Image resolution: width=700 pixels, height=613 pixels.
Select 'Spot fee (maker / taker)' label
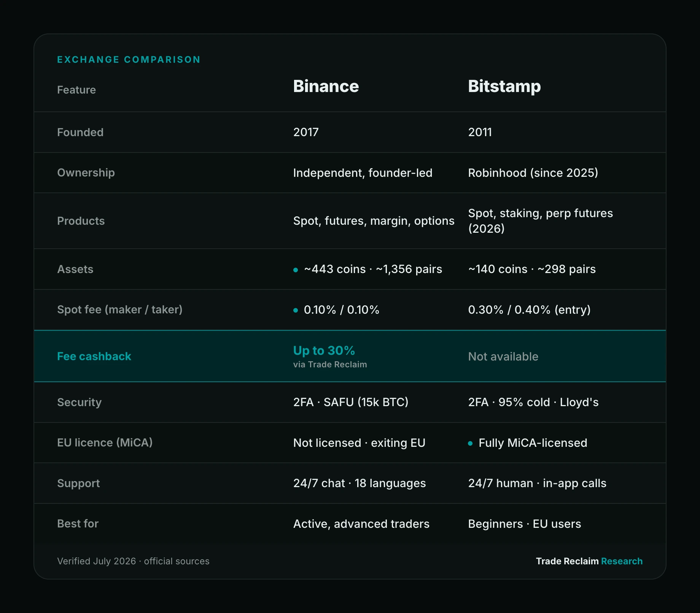coord(120,310)
